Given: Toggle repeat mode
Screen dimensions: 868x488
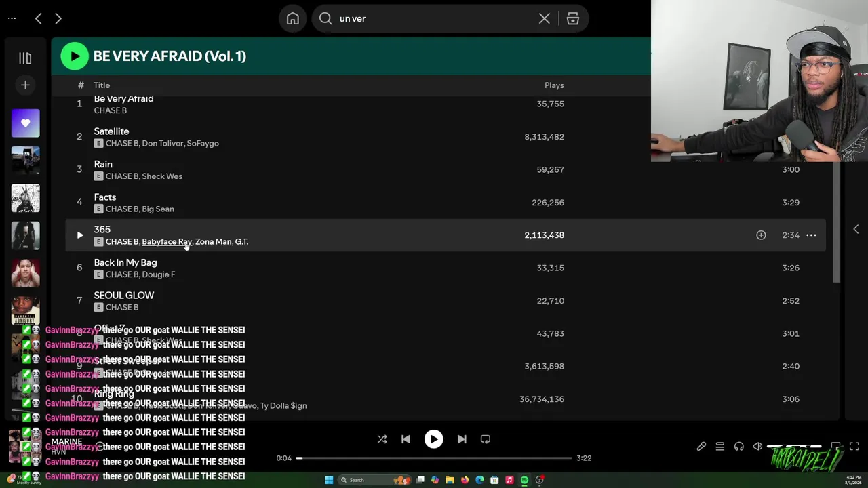Looking at the screenshot, I should 486,439.
